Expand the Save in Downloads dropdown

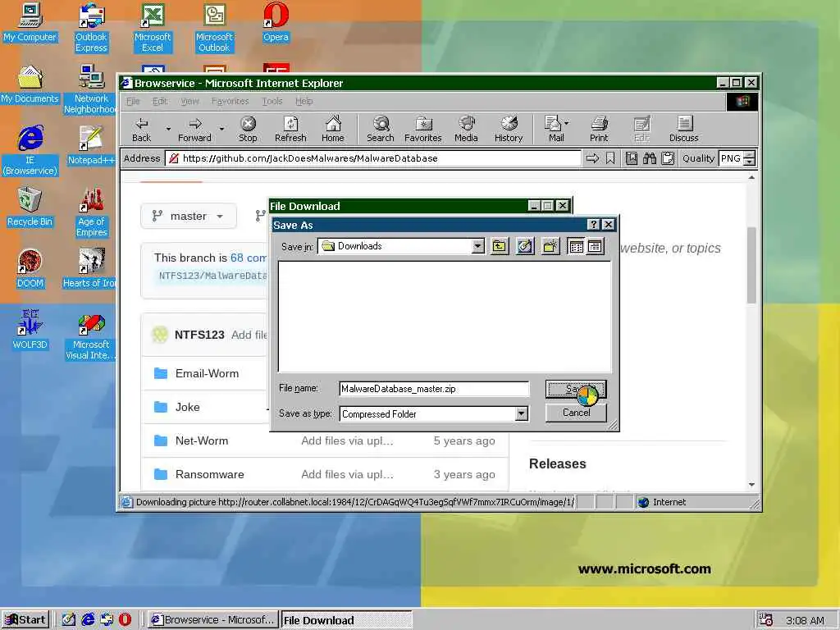[x=478, y=246]
